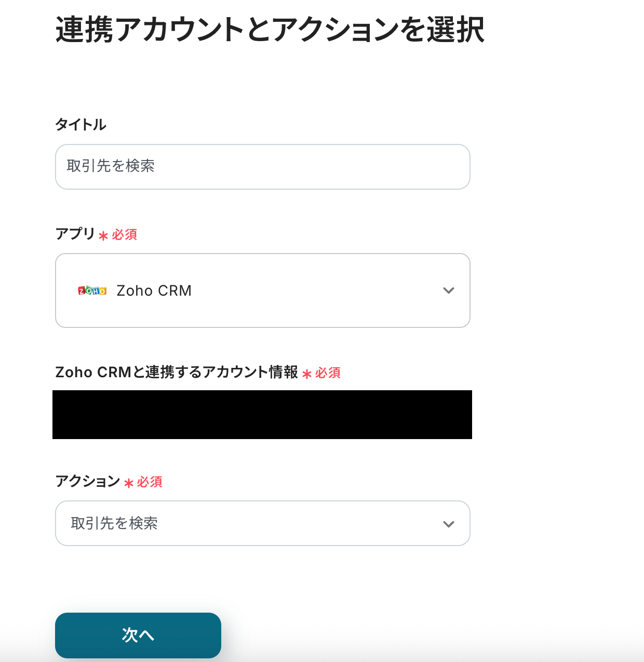Click the 必須 marker next to アカウント情報
The height and width of the screenshot is (662, 644).
point(328,373)
